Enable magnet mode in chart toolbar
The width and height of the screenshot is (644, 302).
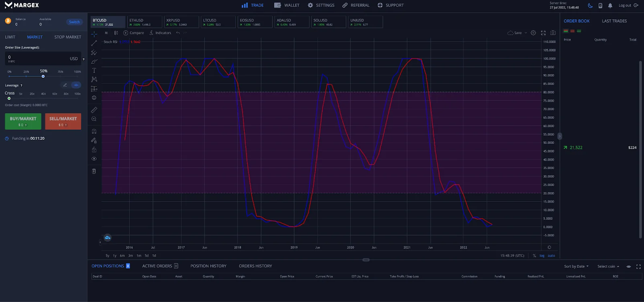[94, 131]
